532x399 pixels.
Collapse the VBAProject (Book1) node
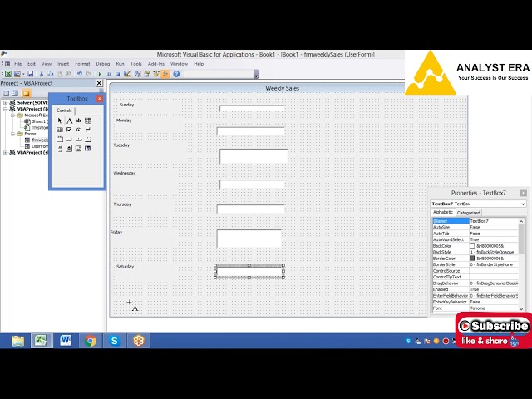click(x=5, y=109)
